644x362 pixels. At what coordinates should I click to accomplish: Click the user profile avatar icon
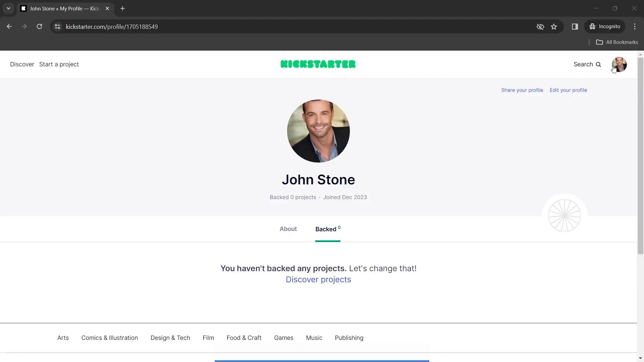pos(619,65)
